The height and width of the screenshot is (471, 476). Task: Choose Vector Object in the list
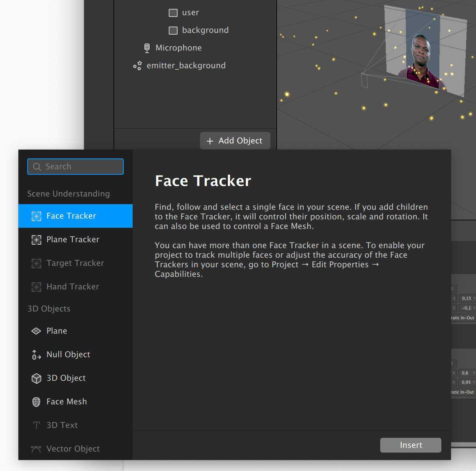[73, 449]
